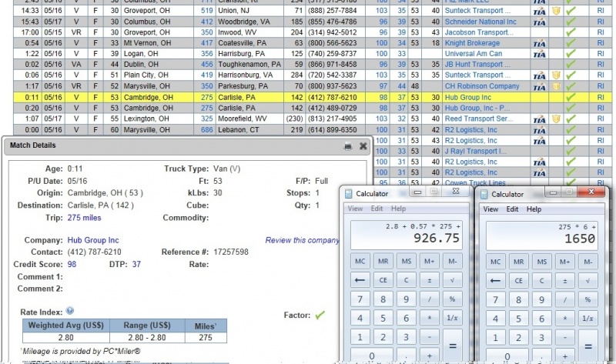Screen dimensions: 616x364
Task: Click Range (US$) value 2.80 - 2.80
Action: (147, 338)
